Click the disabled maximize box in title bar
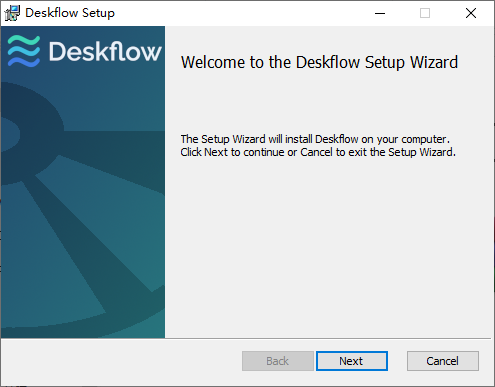Image resolution: width=495 pixels, height=387 pixels. point(425,13)
